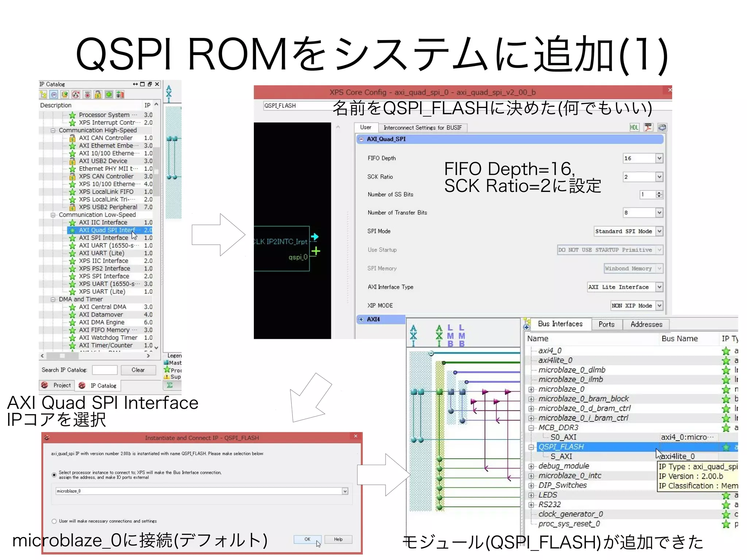Click the green star icon on RS232 row
The image size is (747, 560).
click(x=726, y=505)
